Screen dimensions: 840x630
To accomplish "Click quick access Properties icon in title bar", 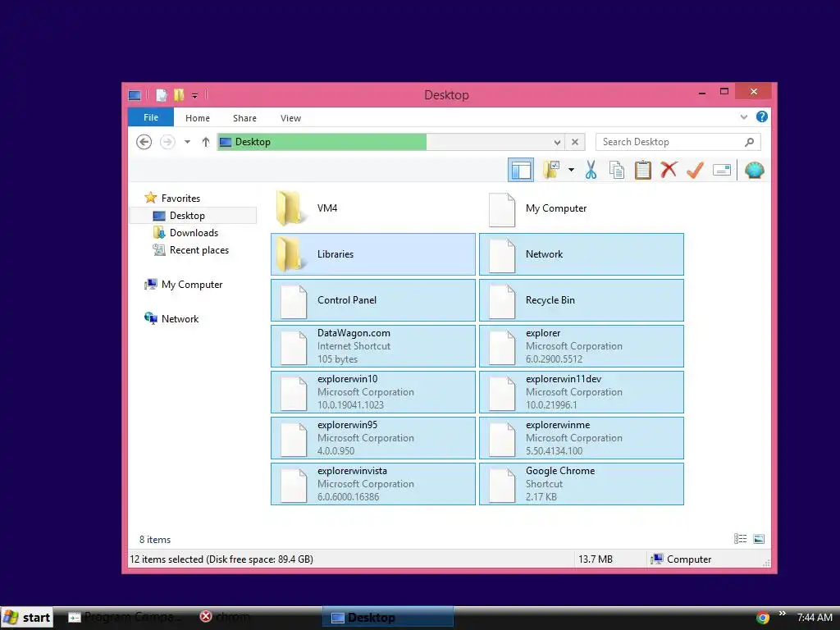I will 162,95.
